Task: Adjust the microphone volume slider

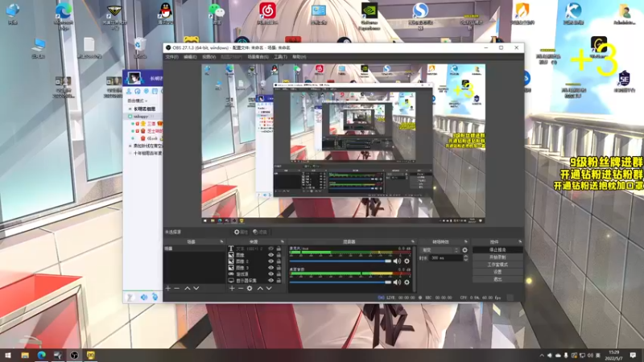Action: (x=341, y=261)
